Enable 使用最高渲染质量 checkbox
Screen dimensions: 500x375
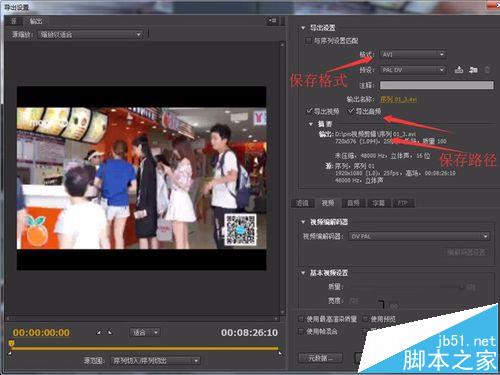pyautogui.click(x=301, y=319)
